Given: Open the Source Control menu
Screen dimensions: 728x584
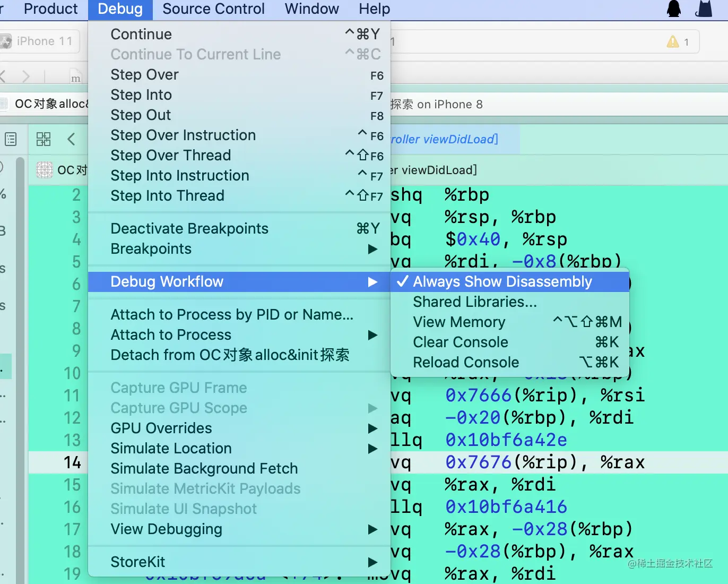Looking at the screenshot, I should 213,9.
